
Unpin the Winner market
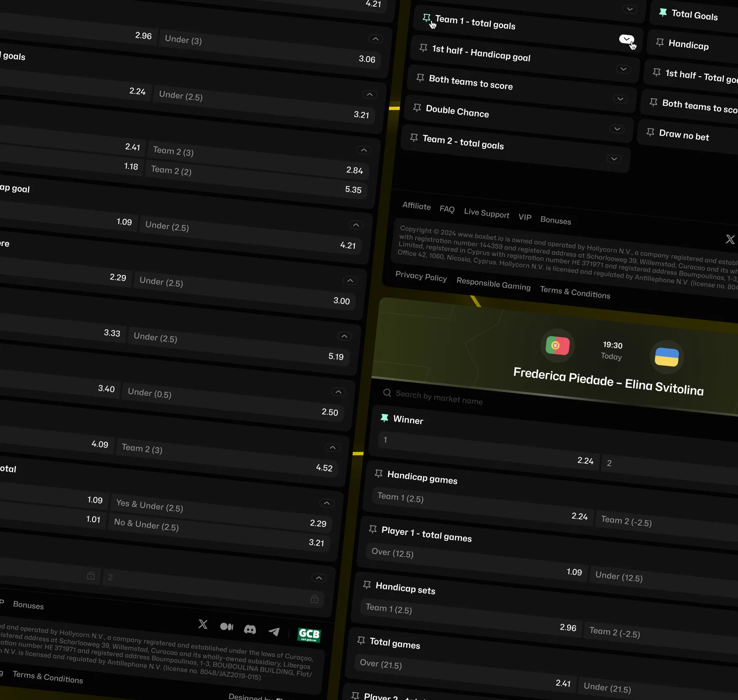click(x=385, y=417)
